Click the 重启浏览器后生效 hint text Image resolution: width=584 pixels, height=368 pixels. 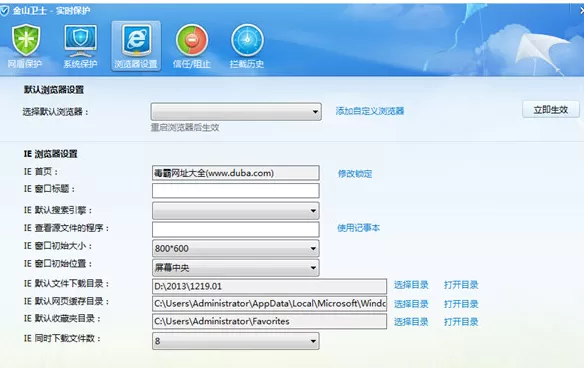pyautogui.click(x=185, y=127)
